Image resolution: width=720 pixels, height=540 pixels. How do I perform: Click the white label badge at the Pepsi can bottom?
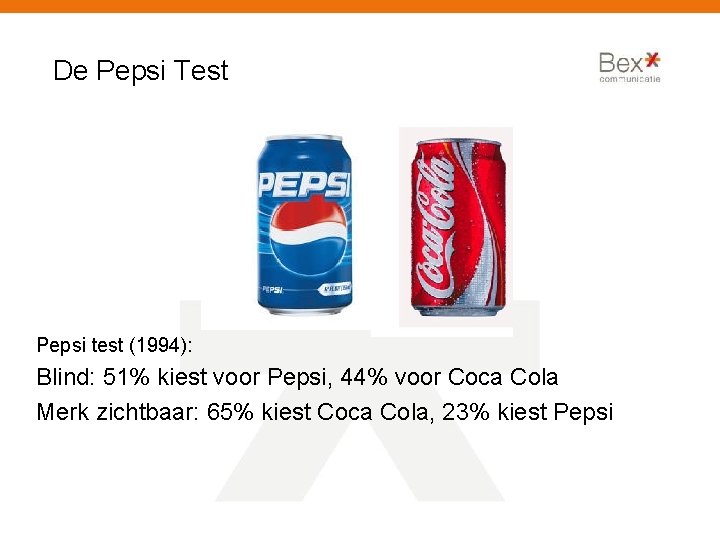click(x=335, y=288)
